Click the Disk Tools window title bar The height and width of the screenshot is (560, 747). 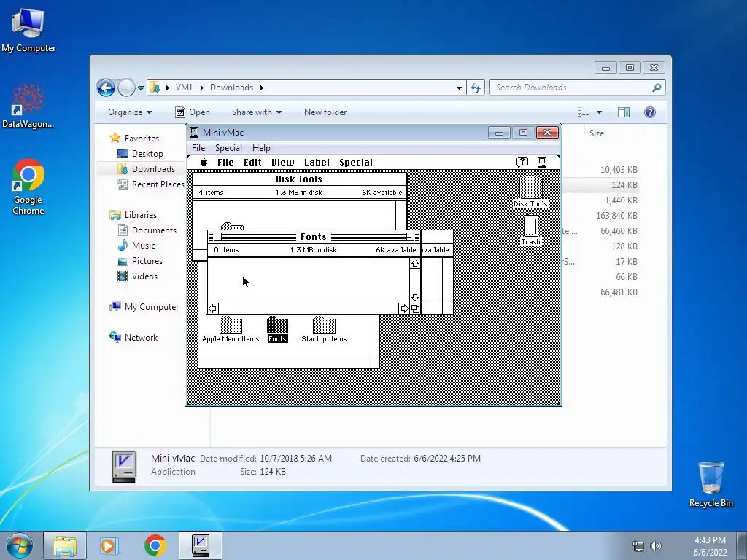pyautogui.click(x=299, y=179)
